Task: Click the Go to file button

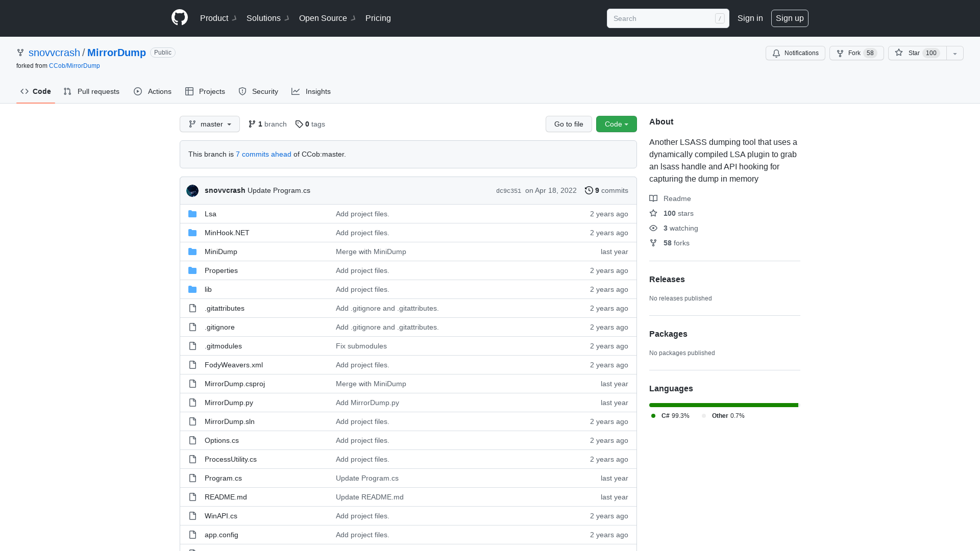Action: pos(569,124)
